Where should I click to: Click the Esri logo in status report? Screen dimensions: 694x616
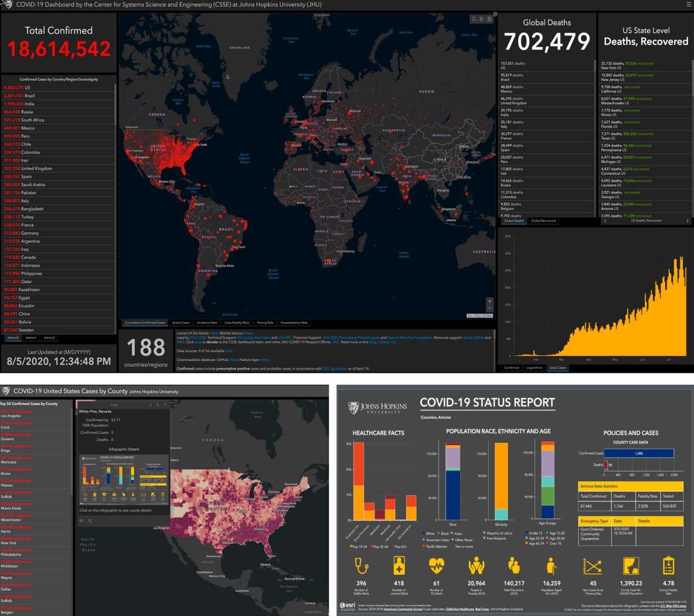(348, 606)
